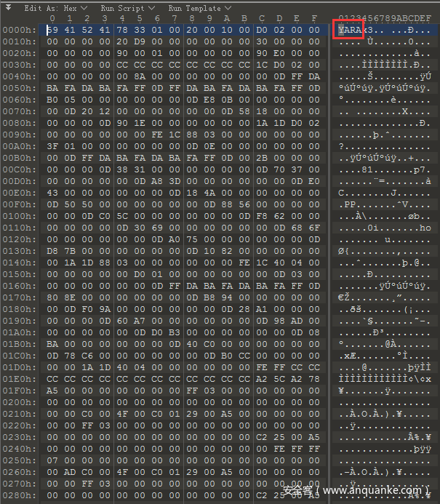Screen dimensions: 440x504
Task: Click byte 03 in row 0150h
Action: coord(296,274)
